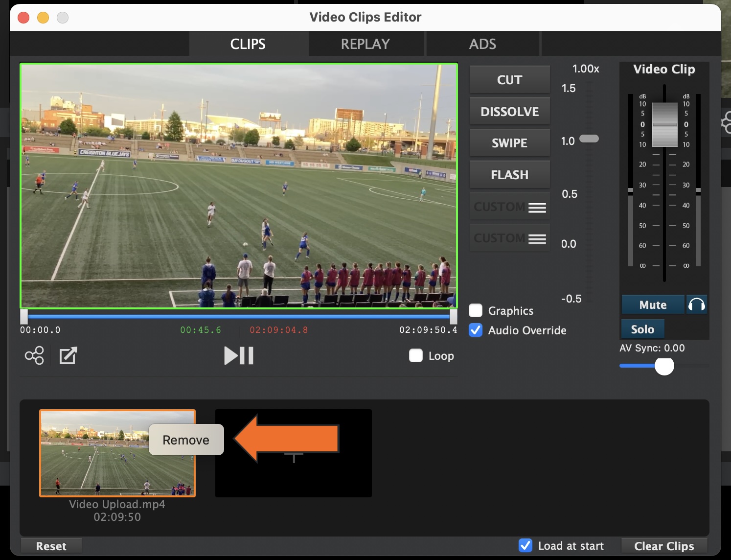Uncheck the Audio Override checkbox

coord(476,330)
